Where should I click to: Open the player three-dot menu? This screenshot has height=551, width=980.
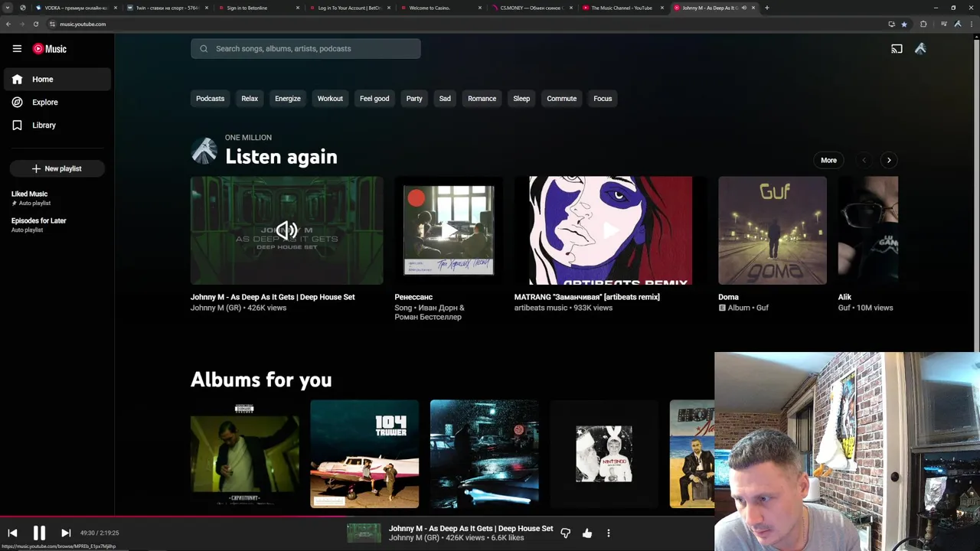[609, 533]
